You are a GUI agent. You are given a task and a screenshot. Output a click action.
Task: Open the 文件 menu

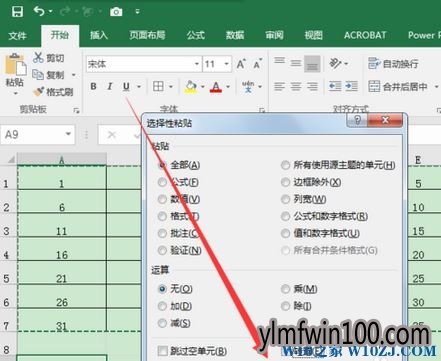(17, 35)
